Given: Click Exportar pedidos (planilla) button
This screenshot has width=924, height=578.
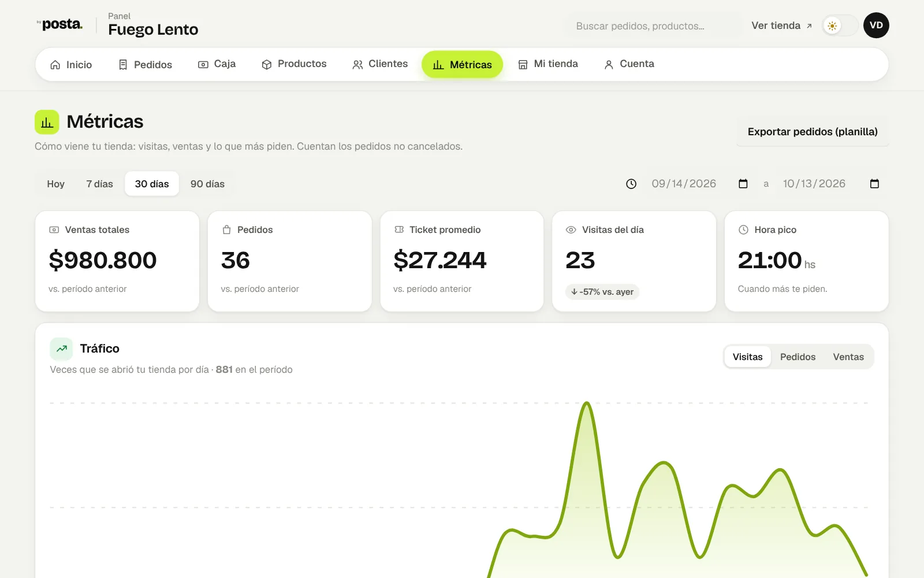Looking at the screenshot, I should (x=813, y=132).
